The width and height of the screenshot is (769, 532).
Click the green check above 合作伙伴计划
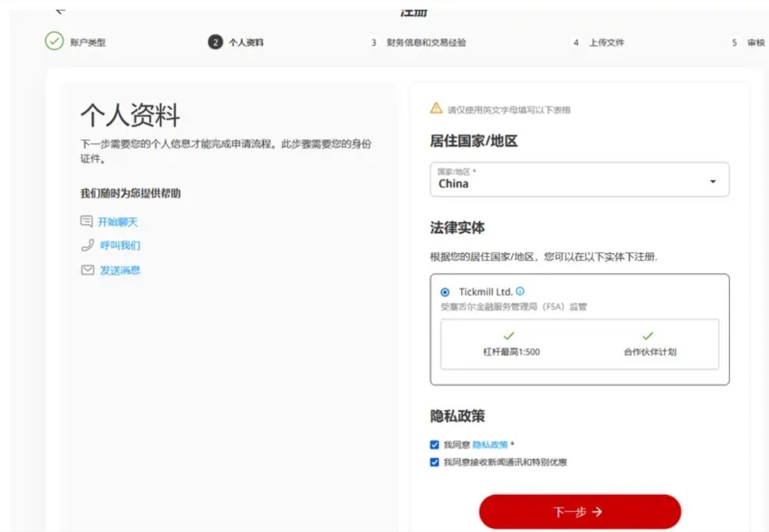click(x=647, y=336)
